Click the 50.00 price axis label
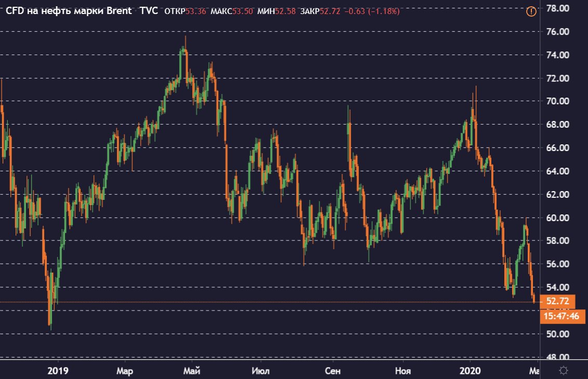 point(558,334)
